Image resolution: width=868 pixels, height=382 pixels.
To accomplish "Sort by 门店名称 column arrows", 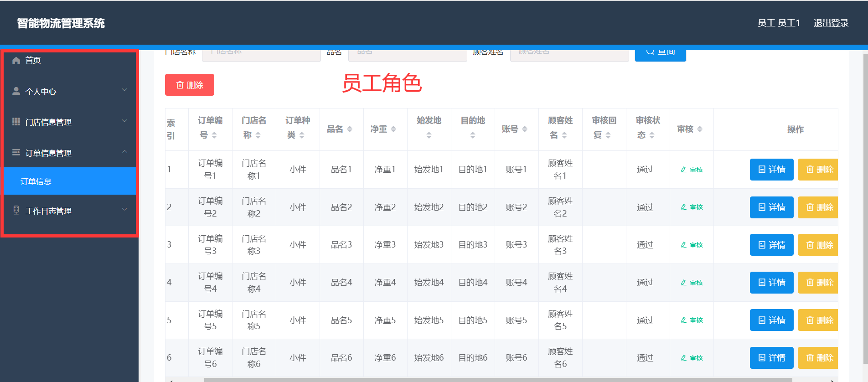I will (258, 135).
